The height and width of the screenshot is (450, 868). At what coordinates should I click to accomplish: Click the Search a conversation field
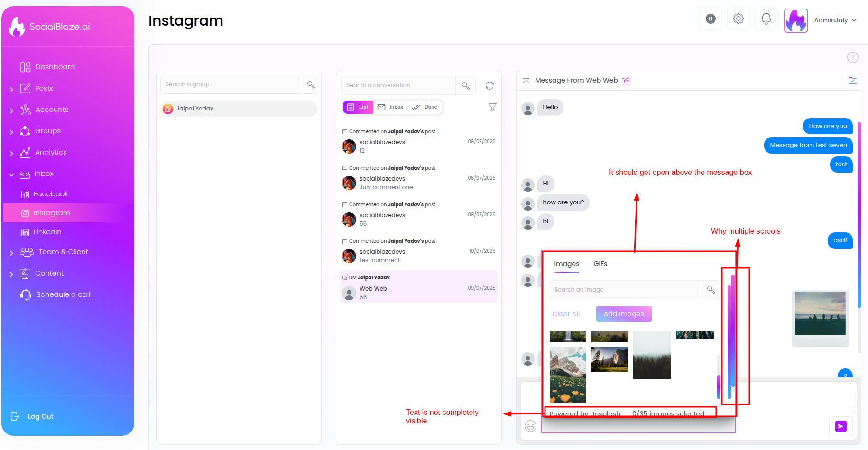398,85
